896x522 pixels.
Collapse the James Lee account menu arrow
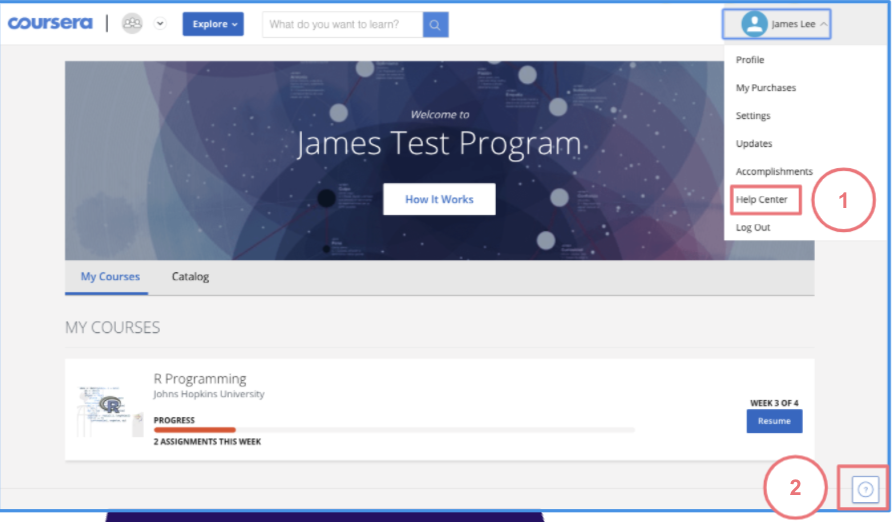(823, 24)
